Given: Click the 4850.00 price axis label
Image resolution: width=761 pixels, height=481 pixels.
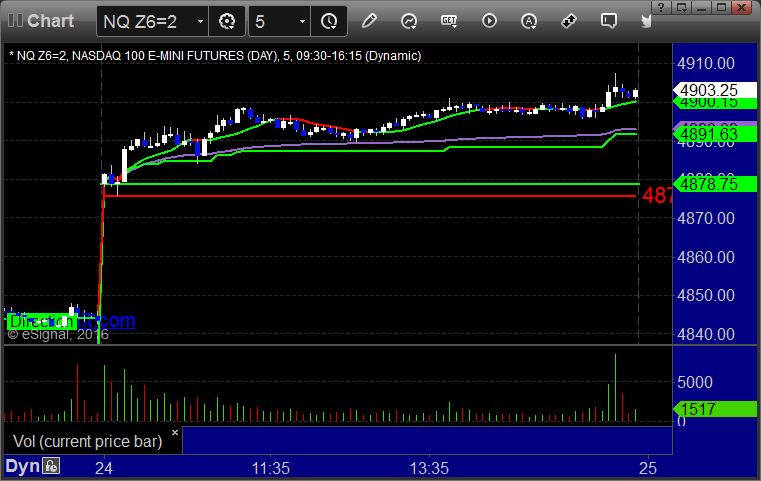Looking at the screenshot, I should tap(706, 295).
